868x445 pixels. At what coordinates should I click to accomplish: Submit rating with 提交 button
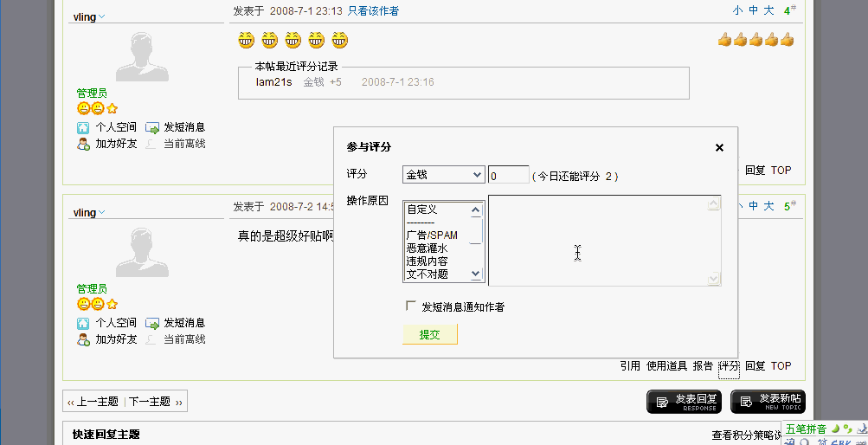click(430, 334)
